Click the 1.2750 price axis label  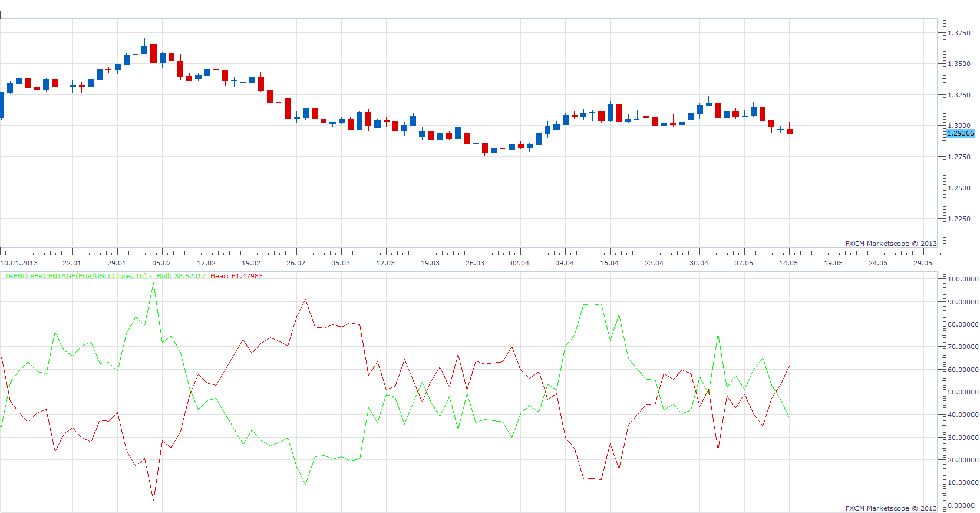click(x=959, y=157)
